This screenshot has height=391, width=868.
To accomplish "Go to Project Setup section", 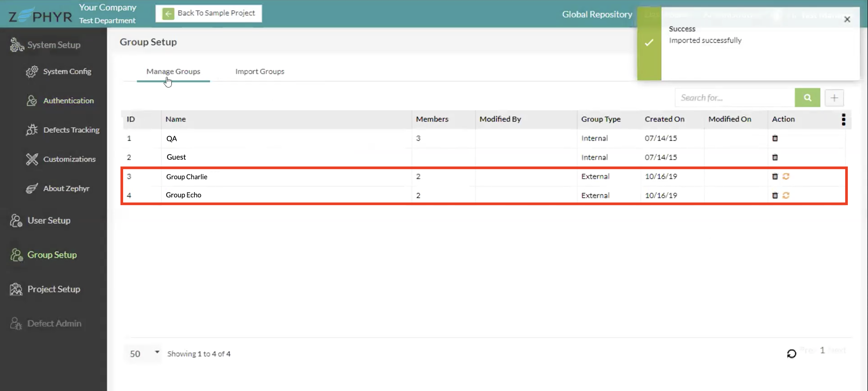I will (x=54, y=289).
